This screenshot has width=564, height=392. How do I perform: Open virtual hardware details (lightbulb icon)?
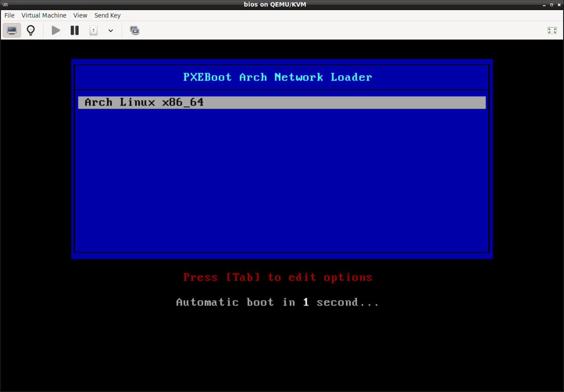point(31,30)
